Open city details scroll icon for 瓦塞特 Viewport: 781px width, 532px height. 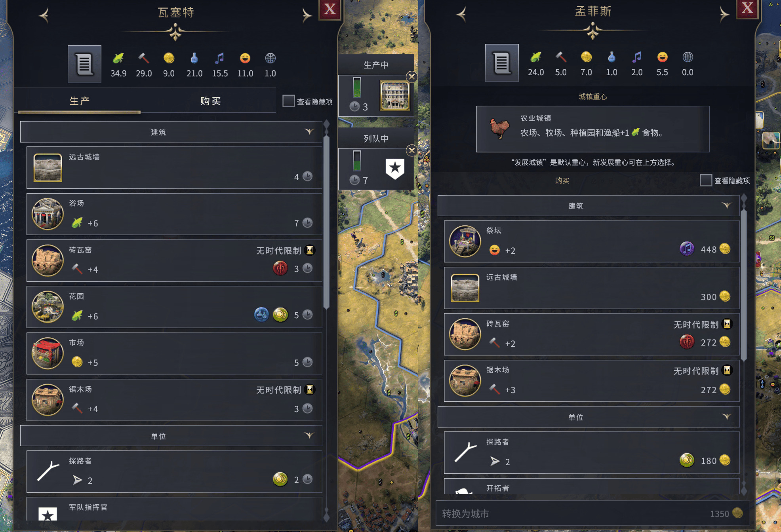click(x=84, y=64)
